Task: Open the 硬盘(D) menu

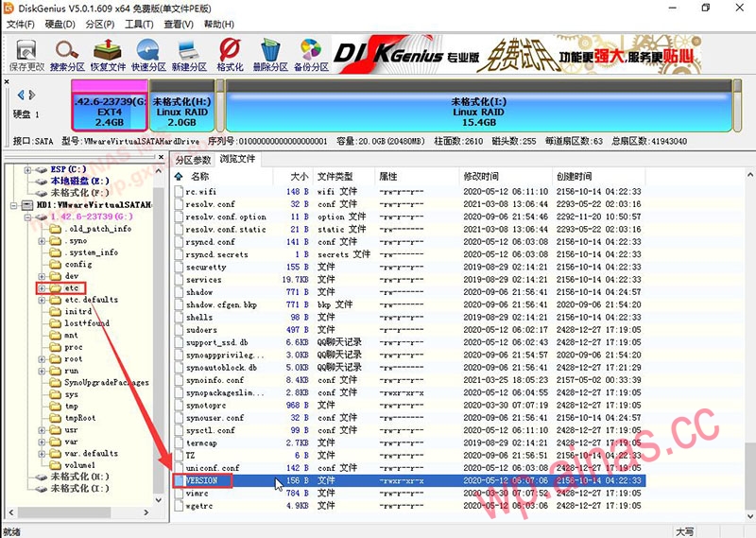Action: pyautogui.click(x=60, y=25)
